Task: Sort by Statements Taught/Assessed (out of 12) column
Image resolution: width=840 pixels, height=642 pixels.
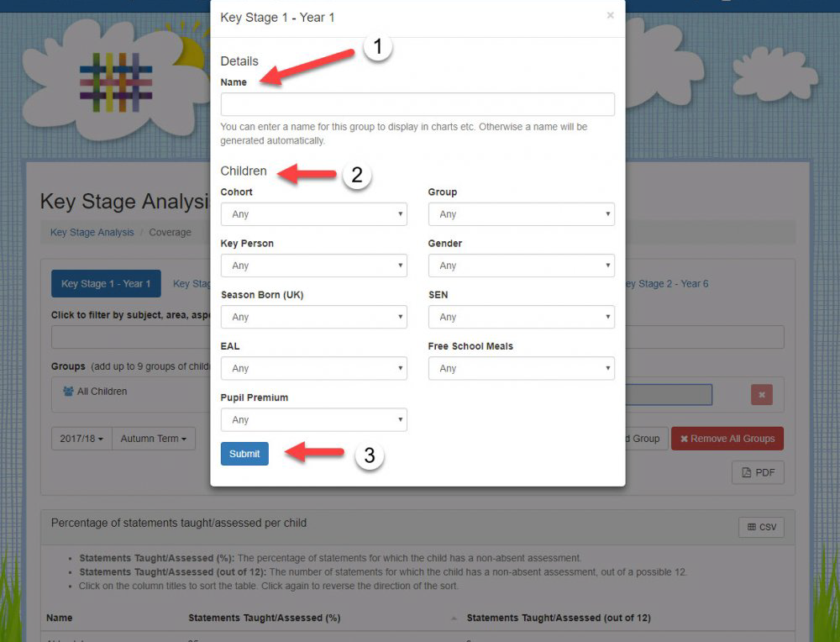Action: [x=559, y=618]
